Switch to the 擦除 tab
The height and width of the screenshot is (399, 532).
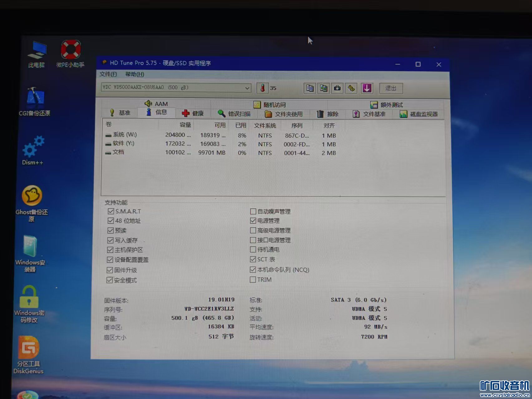(327, 114)
